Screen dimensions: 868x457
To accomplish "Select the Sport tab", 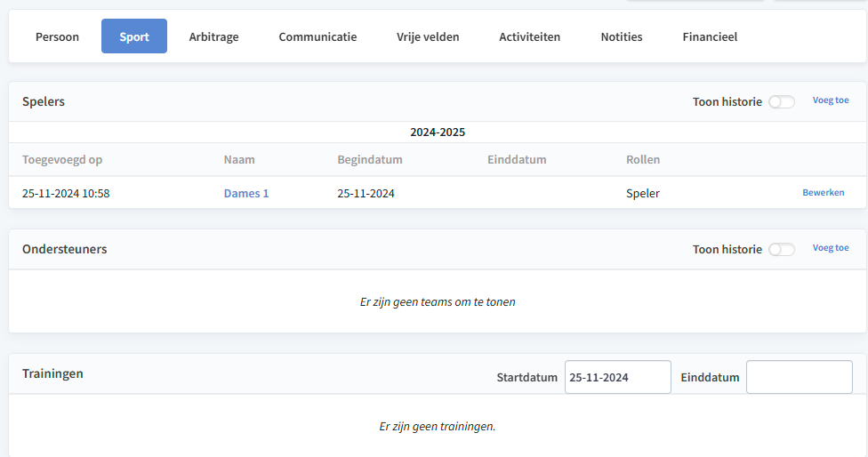I will click(134, 36).
